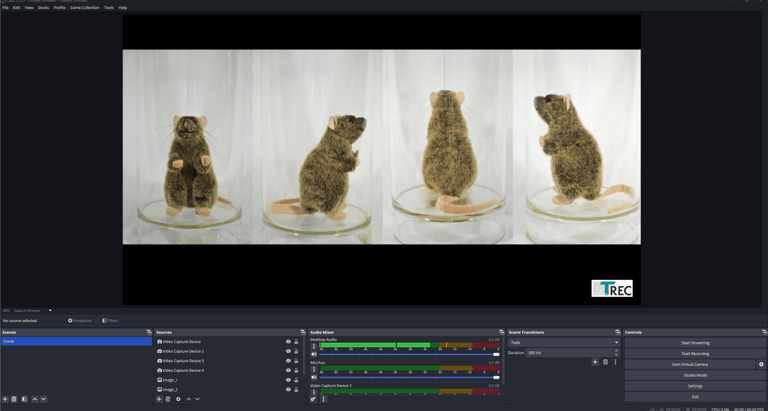768x411 pixels.
Task: Remove scene transition with trash icon
Action: pos(605,362)
